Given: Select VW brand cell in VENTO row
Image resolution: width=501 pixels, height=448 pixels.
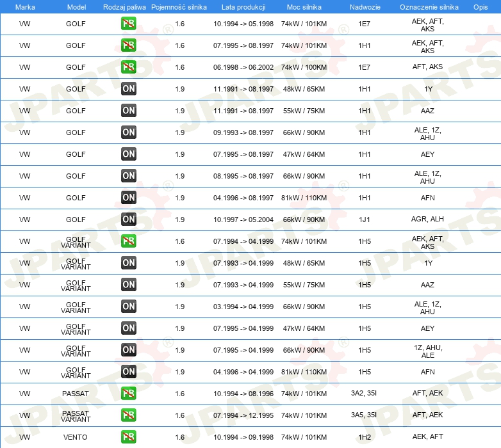Looking at the screenshot, I should (x=24, y=437).
